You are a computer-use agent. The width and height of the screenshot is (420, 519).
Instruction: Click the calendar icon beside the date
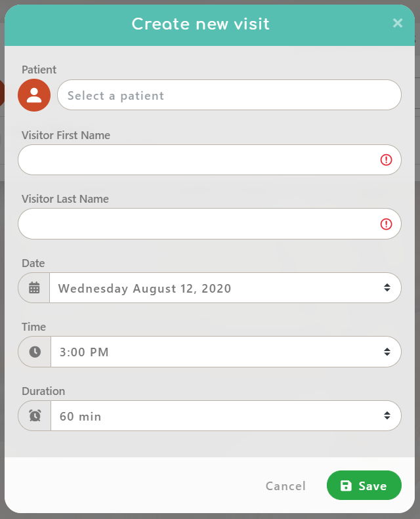(x=34, y=288)
